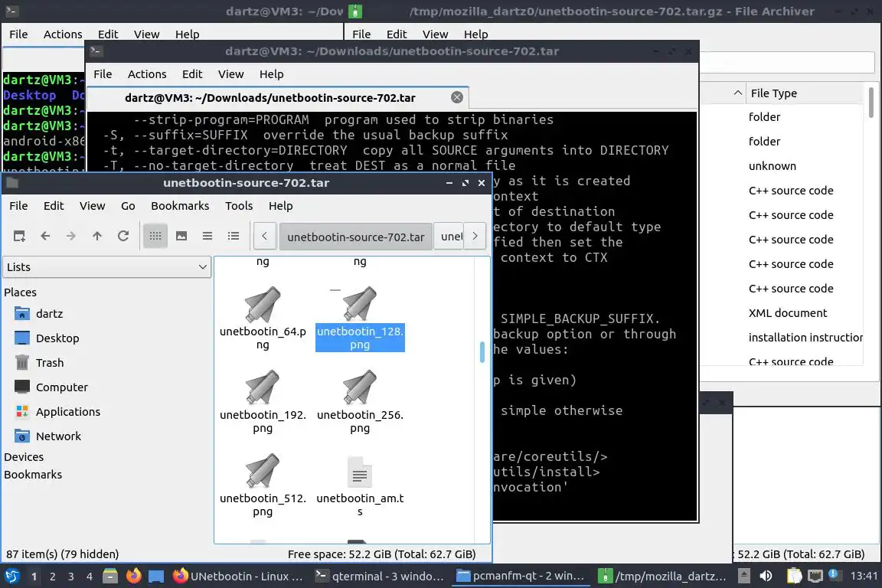882x588 pixels.
Task: Launch Firefox from taskbar quick launch
Action: 133,577
